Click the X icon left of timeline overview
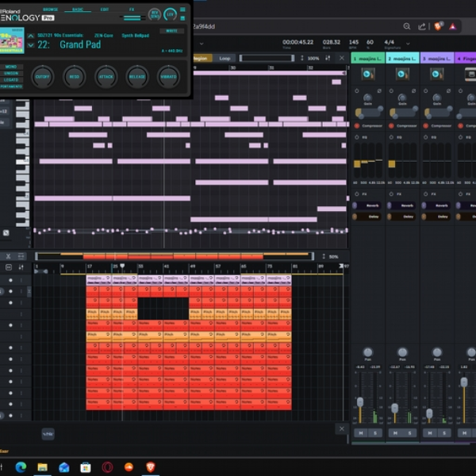Viewport: 476px width, 476px height. coord(8,256)
